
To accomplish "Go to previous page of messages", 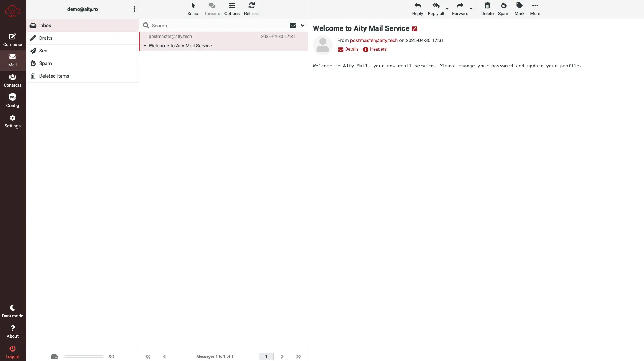I will point(164,356).
